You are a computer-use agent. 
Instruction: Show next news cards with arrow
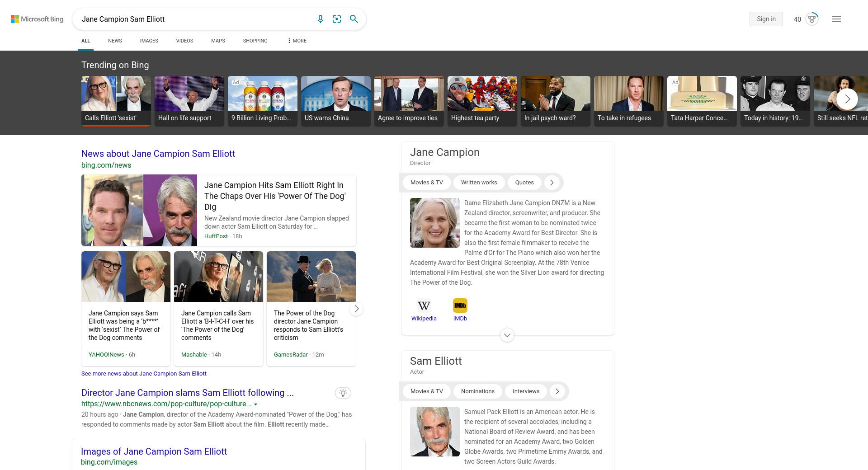coord(356,309)
